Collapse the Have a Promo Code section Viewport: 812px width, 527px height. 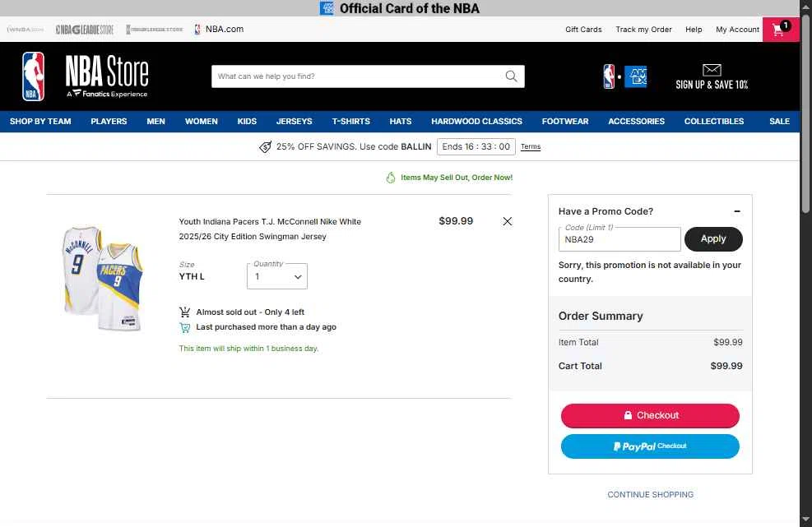pyautogui.click(x=737, y=211)
